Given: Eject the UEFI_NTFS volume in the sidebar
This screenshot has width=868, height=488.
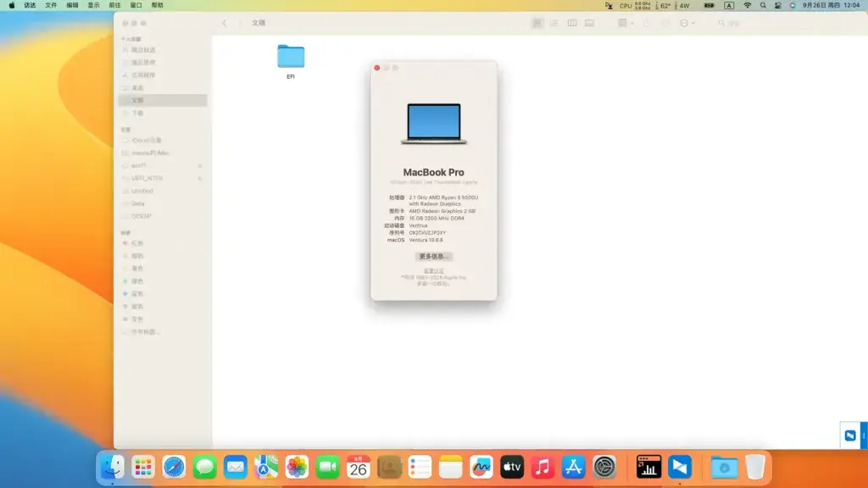Looking at the screenshot, I should (200, 179).
